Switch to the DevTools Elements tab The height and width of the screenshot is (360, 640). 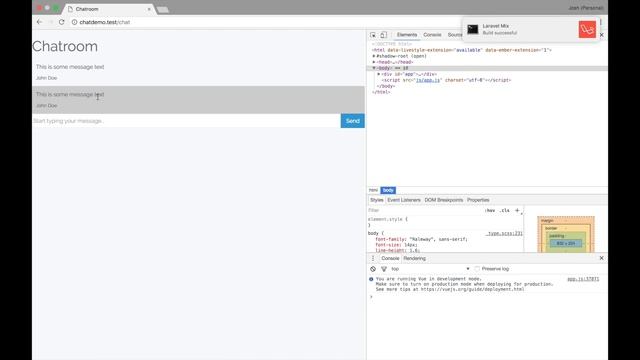pos(407,35)
